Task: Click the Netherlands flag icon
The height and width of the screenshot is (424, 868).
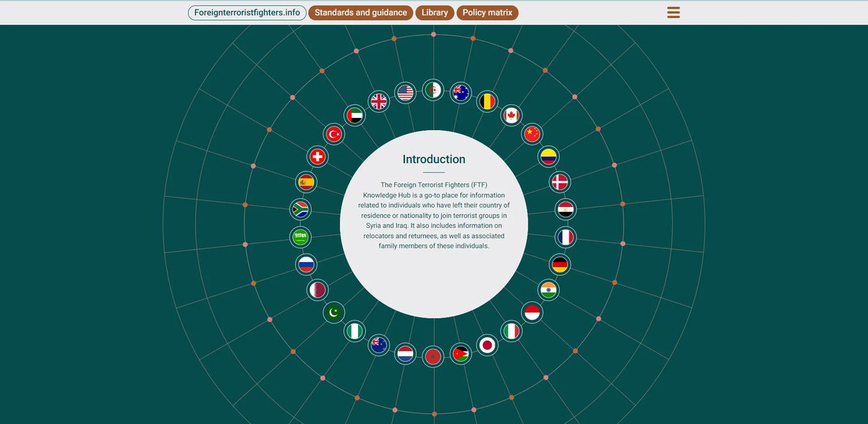Action: pos(406,354)
